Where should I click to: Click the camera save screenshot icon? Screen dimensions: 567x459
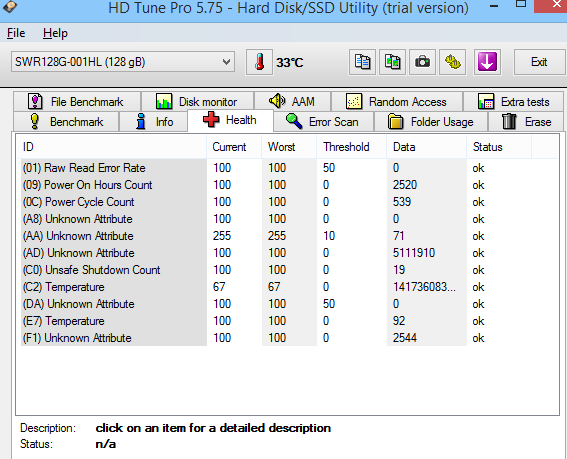coord(422,62)
